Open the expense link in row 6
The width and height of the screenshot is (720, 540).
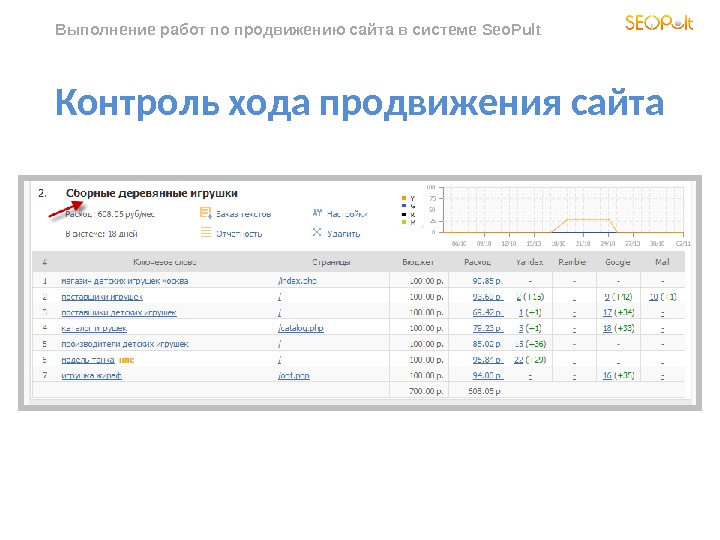tap(488, 360)
